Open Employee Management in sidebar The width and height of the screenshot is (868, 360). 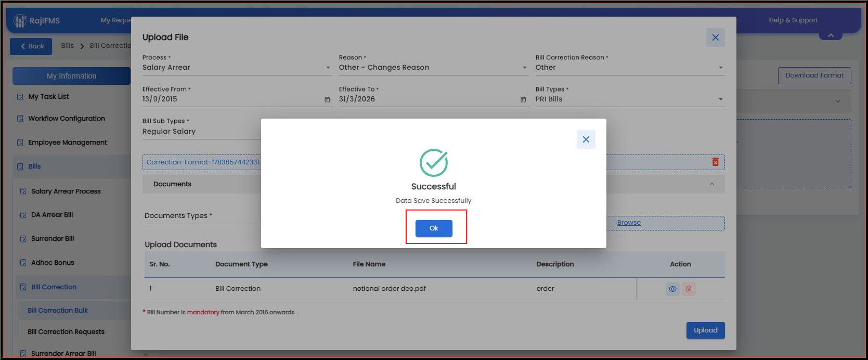click(x=68, y=143)
